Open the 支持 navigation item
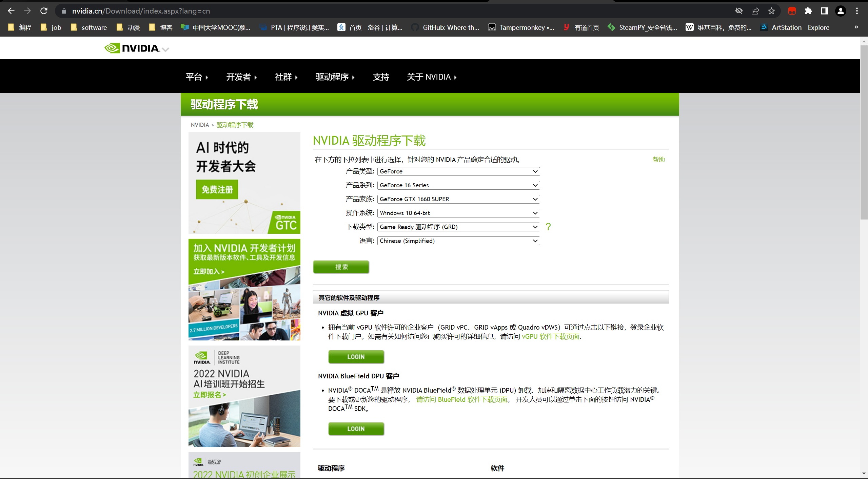This screenshot has height=479, width=868. [x=381, y=77]
